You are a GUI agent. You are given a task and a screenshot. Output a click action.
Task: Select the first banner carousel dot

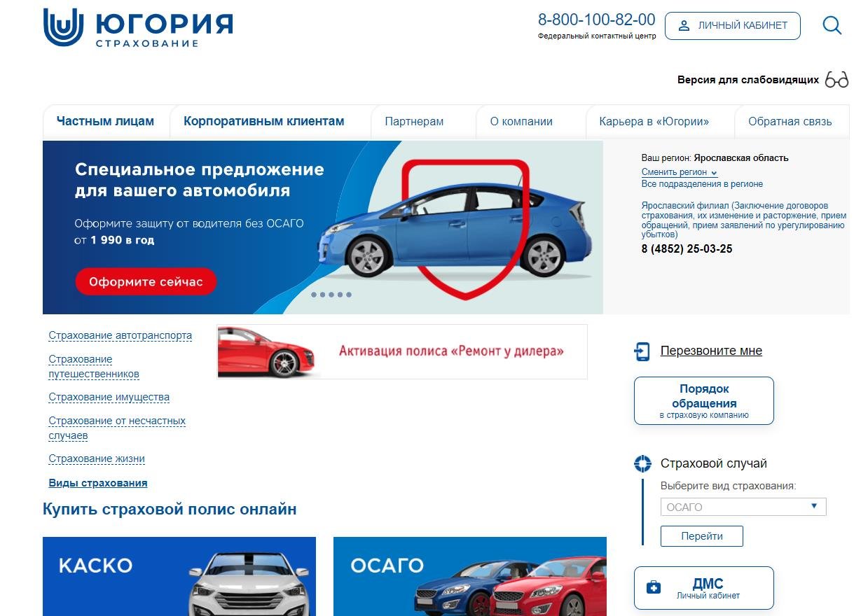pos(314,295)
